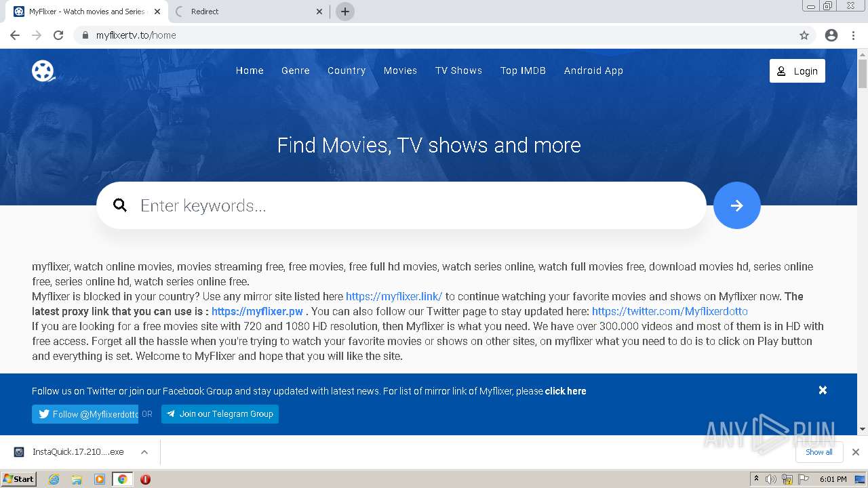Open the https://myflixer.pw proxy link

coord(257,311)
